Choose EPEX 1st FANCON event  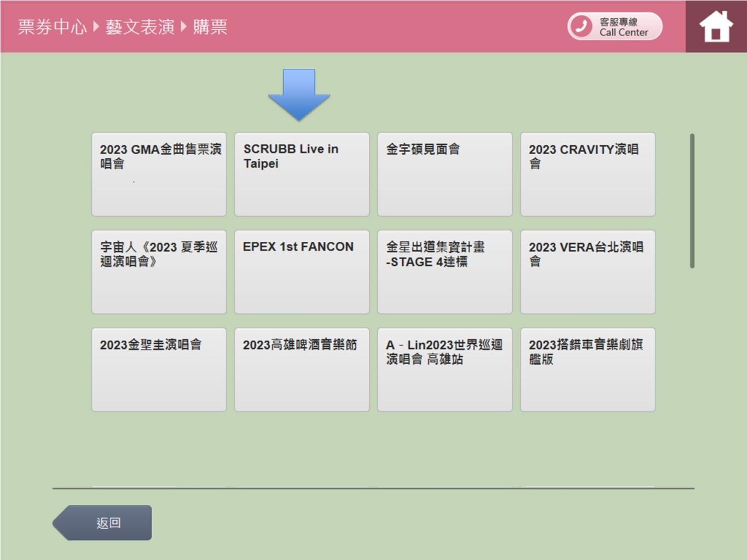(x=302, y=272)
